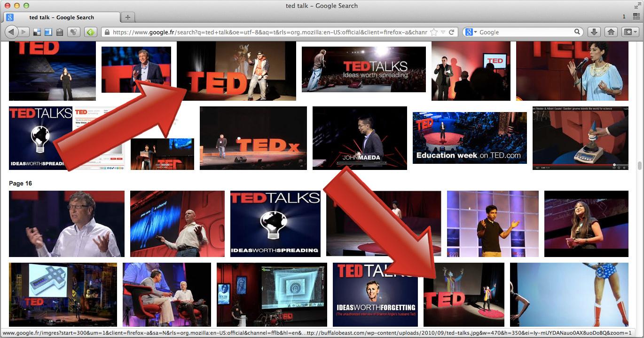Click the 'Page 16' heading
The height and width of the screenshot is (338, 644).
coord(20,183)
